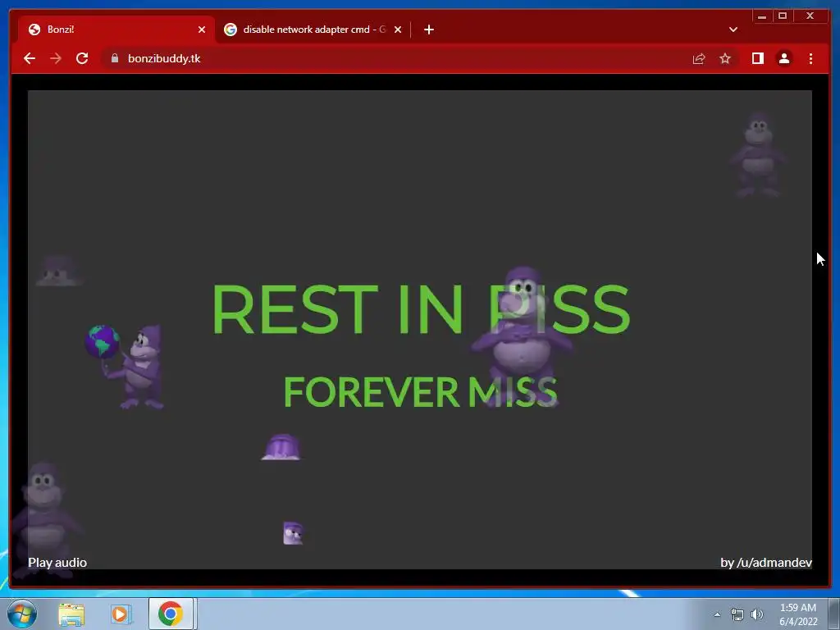Open the network status tray icon
Image resolution: width=840 pixels, height=630 pixels.
[737, 614]
